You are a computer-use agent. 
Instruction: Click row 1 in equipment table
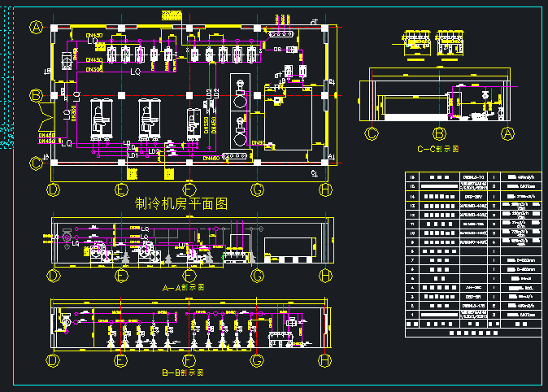coord(473,315)
